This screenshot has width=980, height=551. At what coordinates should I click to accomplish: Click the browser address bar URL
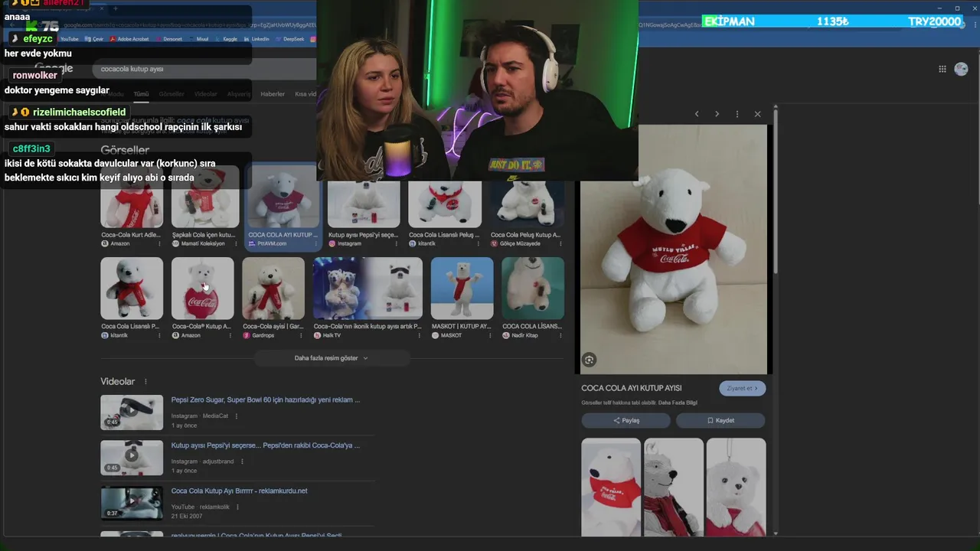tap(190, 24)
